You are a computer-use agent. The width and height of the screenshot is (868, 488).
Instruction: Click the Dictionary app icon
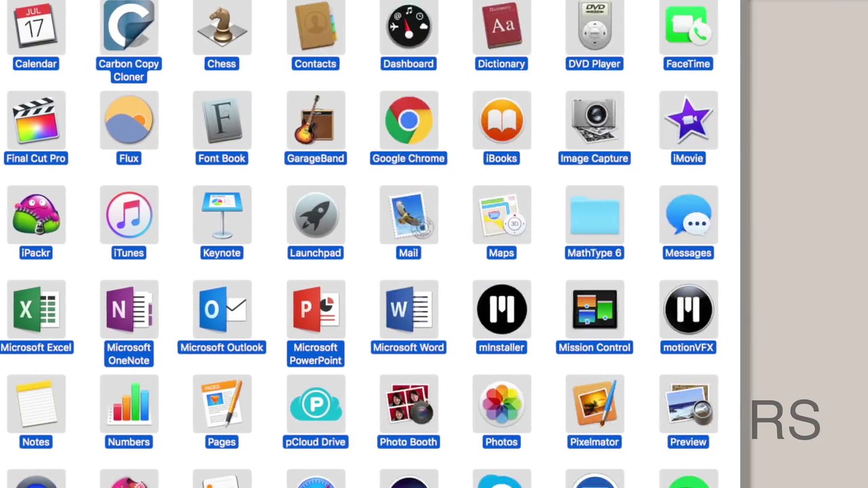point(501,26)
